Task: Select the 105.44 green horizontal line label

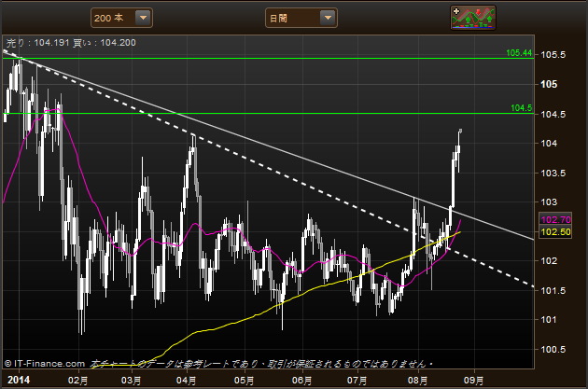Action: click(x=519, y=53)
